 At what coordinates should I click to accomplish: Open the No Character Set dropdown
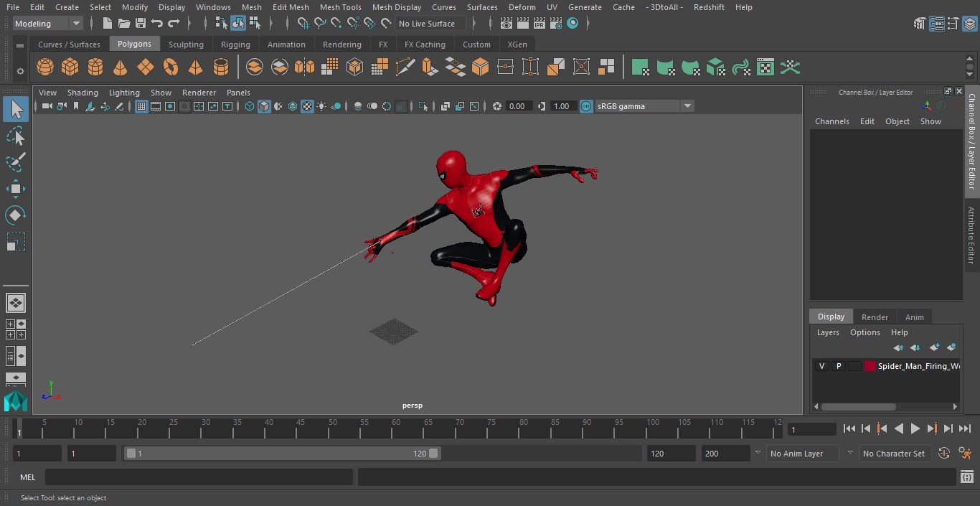895,454
